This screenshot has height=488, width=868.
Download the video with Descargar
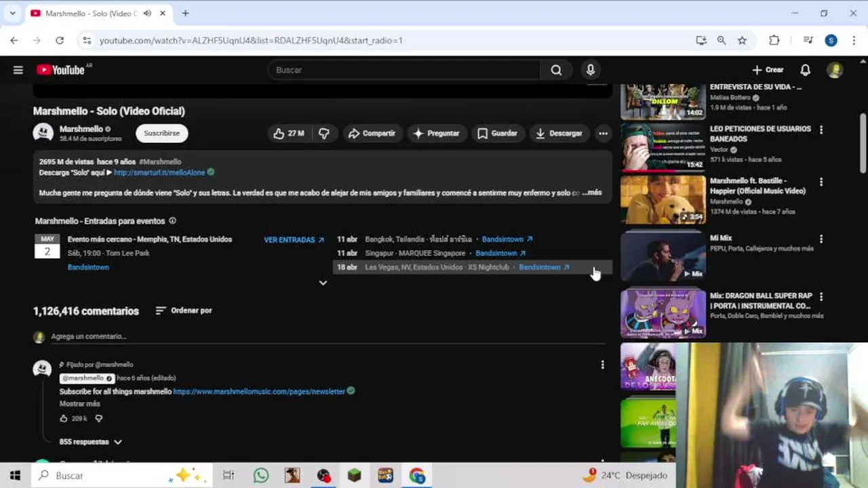[x=559, y=134]
